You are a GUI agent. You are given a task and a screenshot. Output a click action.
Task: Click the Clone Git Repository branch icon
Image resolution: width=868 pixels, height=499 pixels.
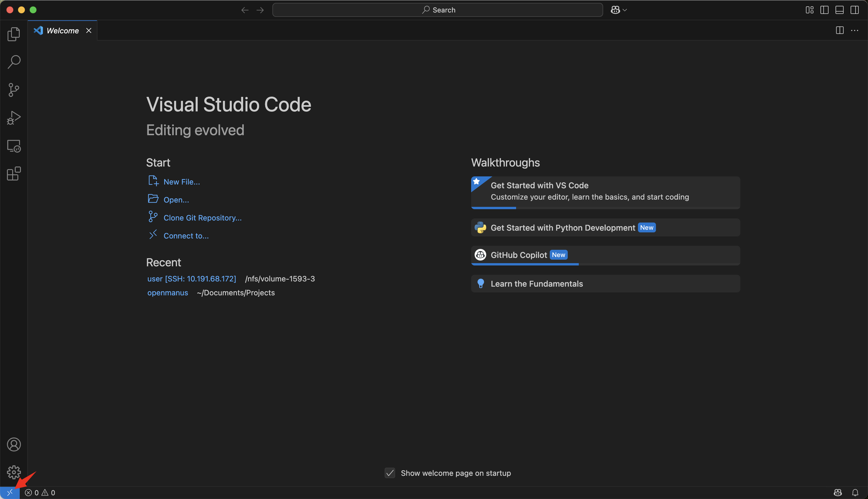point(153,217)
